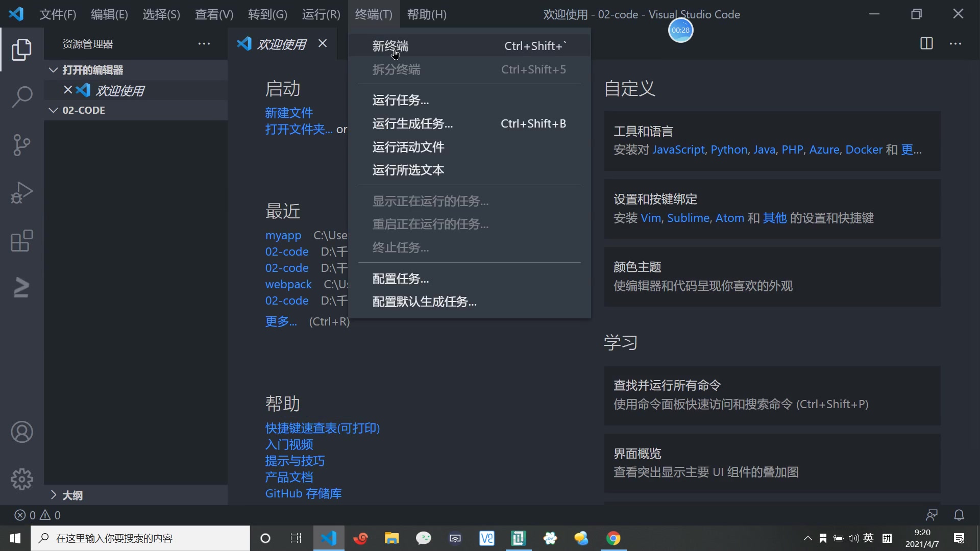980x551 pixels.
Task: Click the split editor icon
Action: pos(926,44)
